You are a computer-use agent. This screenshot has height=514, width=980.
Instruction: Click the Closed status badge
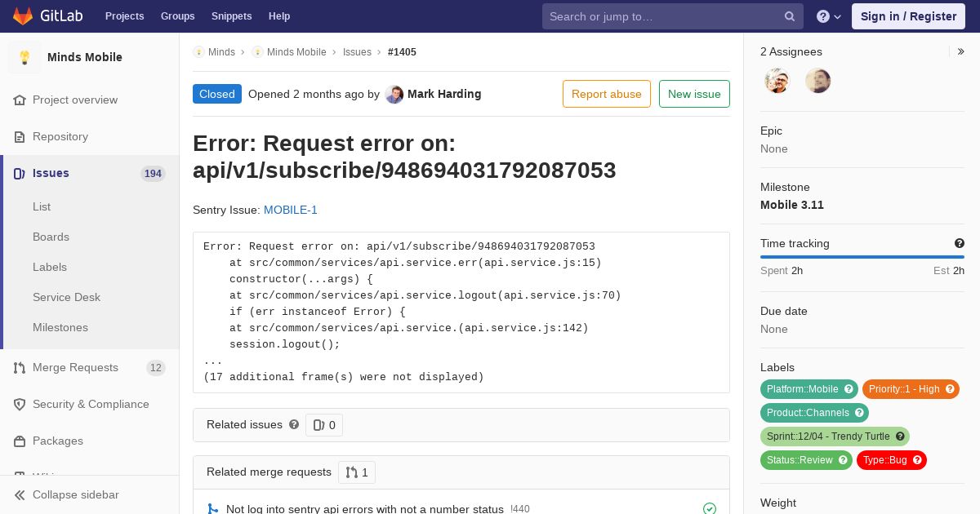pyautogui.click(x=217, y=94)
